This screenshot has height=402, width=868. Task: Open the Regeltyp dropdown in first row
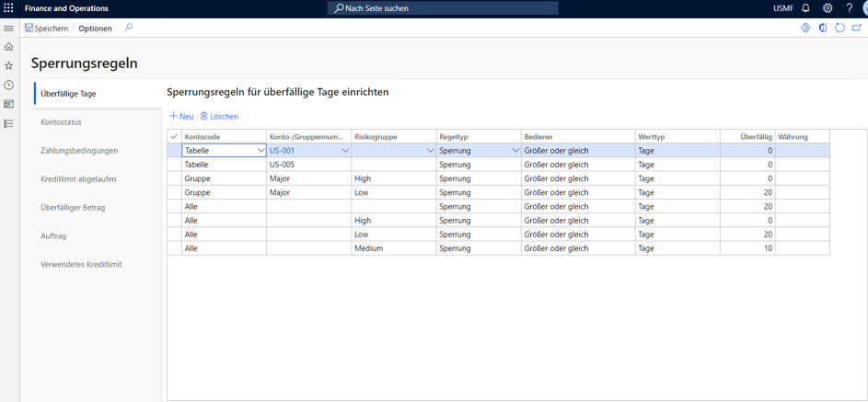pyautogui.click(x=515, y=151)
